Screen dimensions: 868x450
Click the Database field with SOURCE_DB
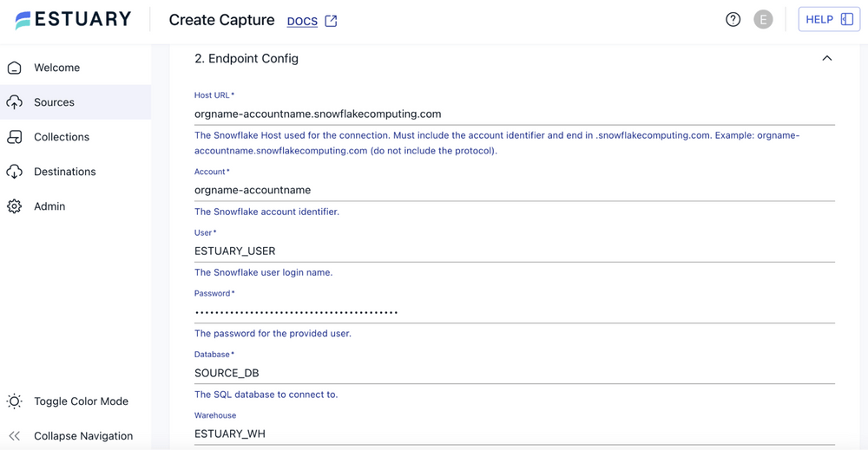514,373
